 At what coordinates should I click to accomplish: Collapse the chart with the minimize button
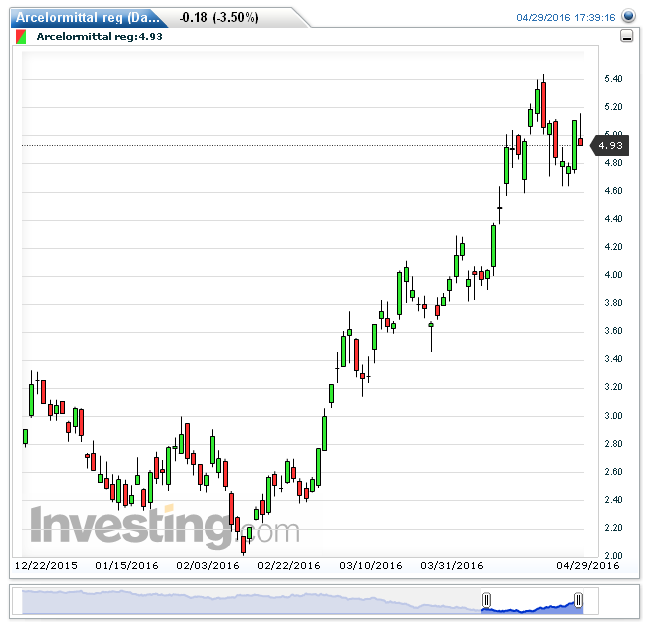pyautogui.click(x=626, y=36)
